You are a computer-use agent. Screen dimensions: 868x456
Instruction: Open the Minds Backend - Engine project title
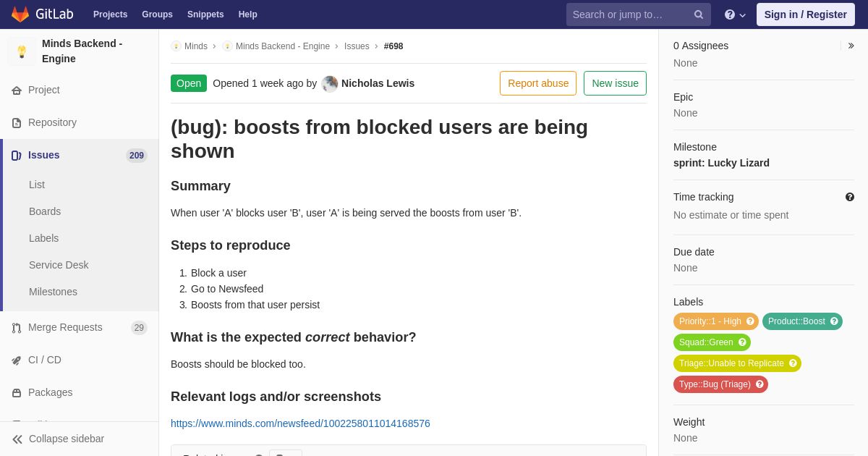pos(82,51)
